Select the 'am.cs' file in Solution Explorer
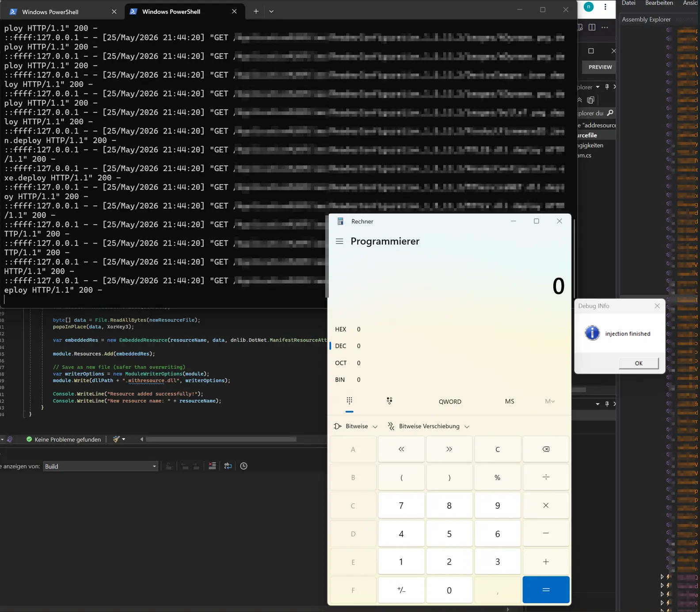 point(584,155)
